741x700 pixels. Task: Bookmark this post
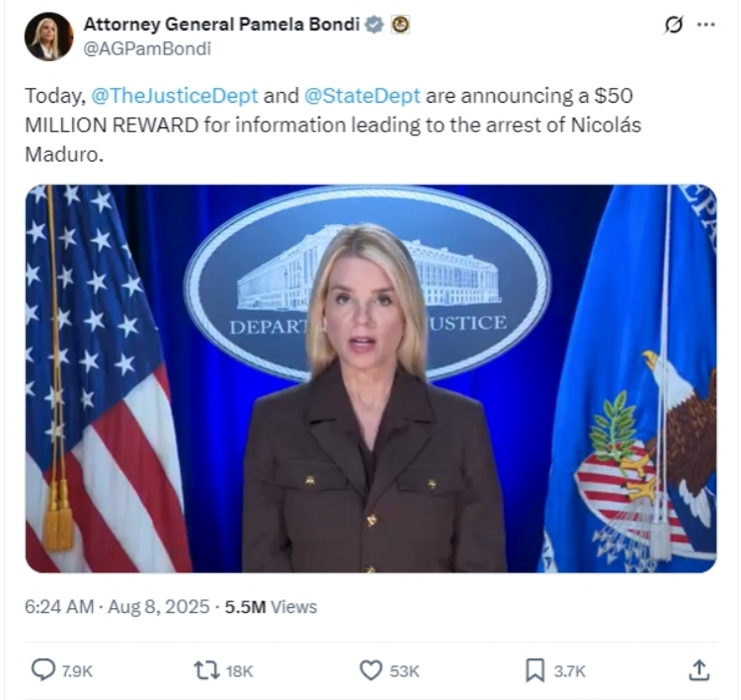click(x=535, y=670)
